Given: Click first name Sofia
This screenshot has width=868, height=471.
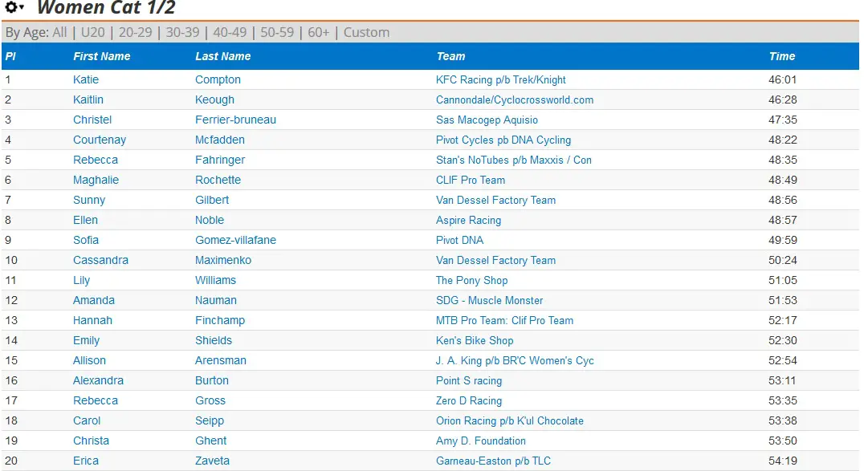Looking at the screenshot, I should (86, 240).
